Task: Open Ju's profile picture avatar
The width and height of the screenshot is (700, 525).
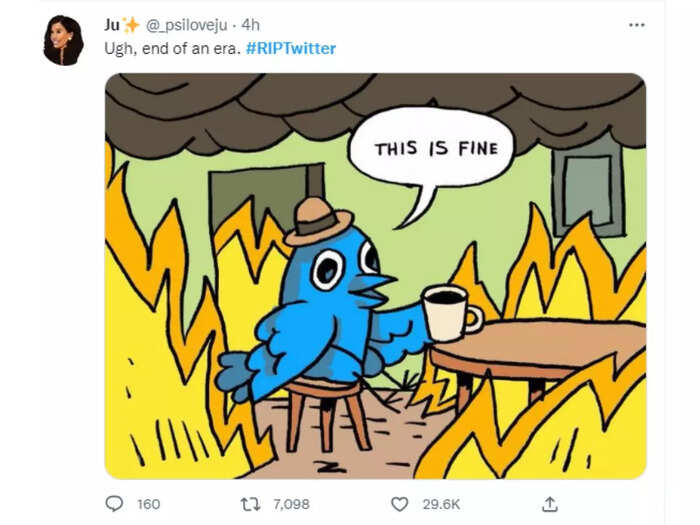Action: 63,40
